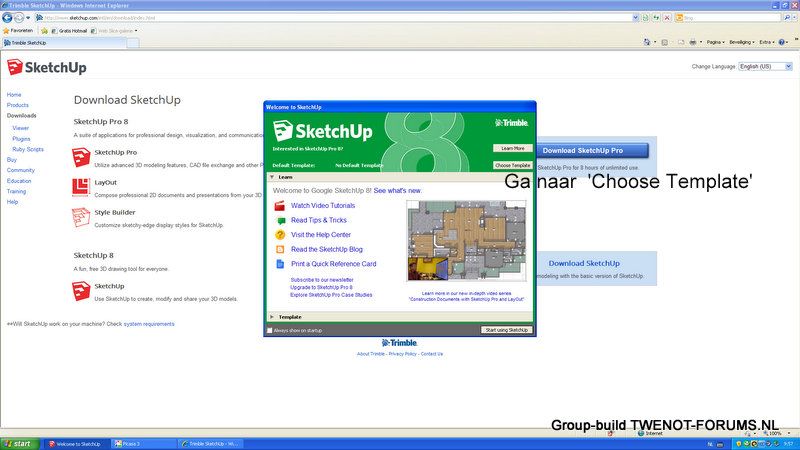Screen dimensions: 800x450
Task: Click the SketchUp logo on the web page
Action: pyautogui.click(x=46, y=67)
